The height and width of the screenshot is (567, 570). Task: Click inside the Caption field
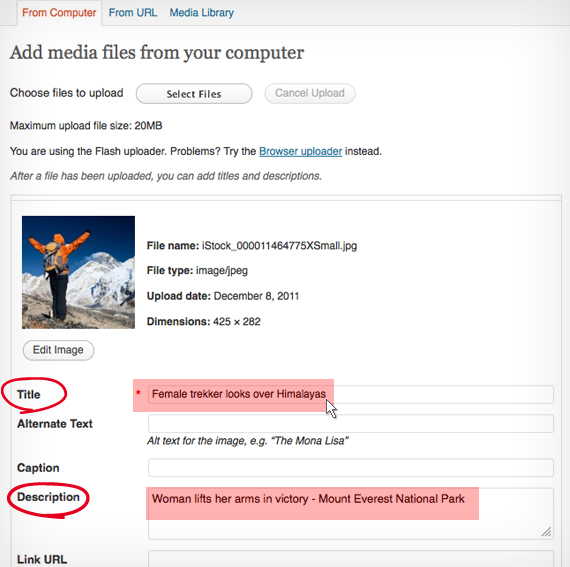tap(351, 468)
